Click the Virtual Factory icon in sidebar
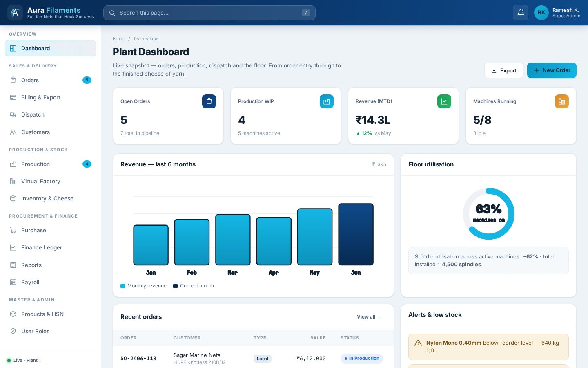This screenshot has width=588, height=368. coord(13,181)
